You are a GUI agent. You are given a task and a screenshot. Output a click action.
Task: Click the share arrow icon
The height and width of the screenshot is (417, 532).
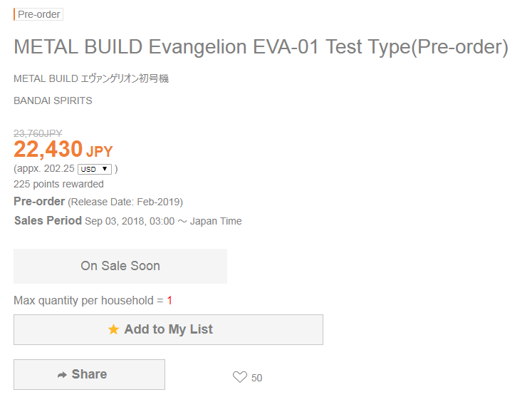coord(62,375)
